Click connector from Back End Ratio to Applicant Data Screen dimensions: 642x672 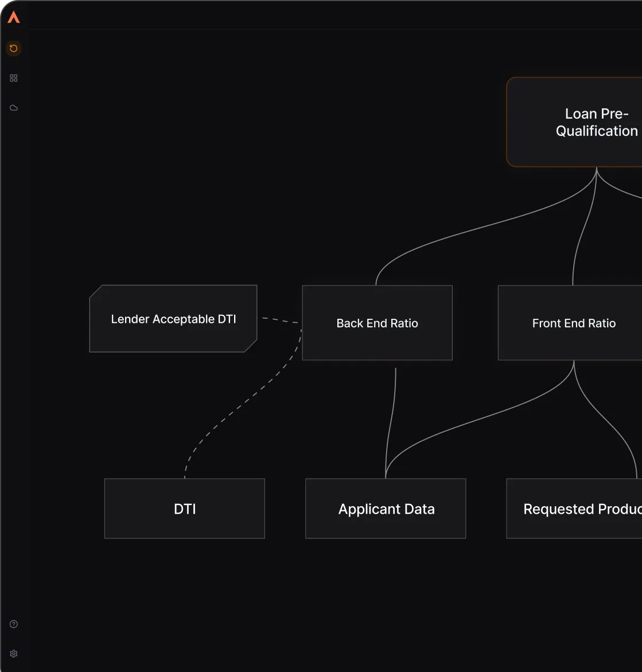click(x=392, y=419)
